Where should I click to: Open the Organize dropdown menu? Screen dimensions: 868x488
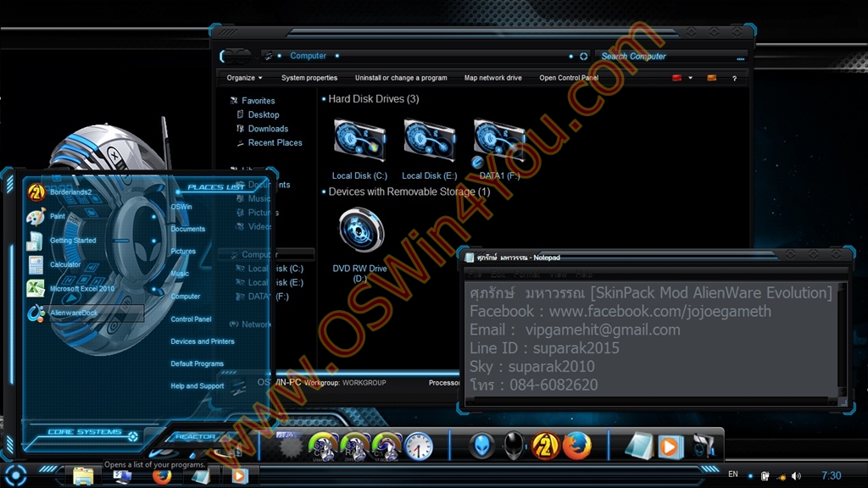click(x=244, y=78)
